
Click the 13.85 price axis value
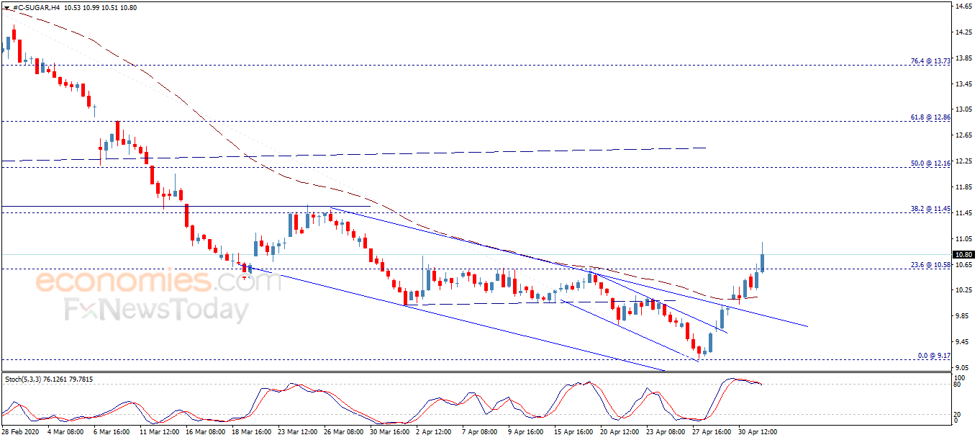click(964, 58)
